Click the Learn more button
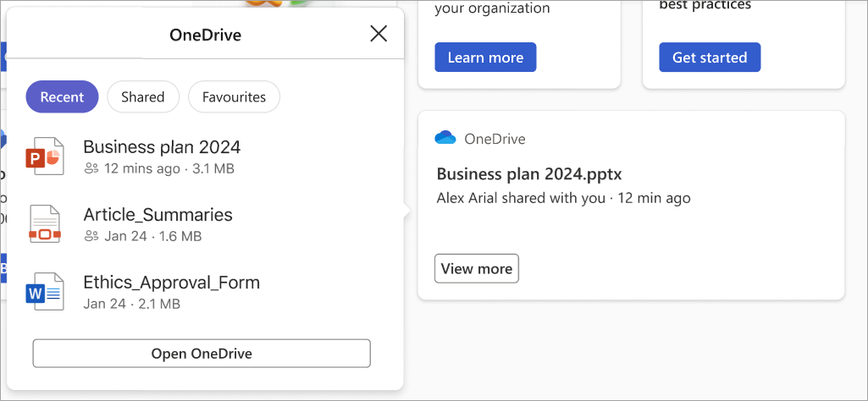868x401 pixels. [x=485, y=57]
